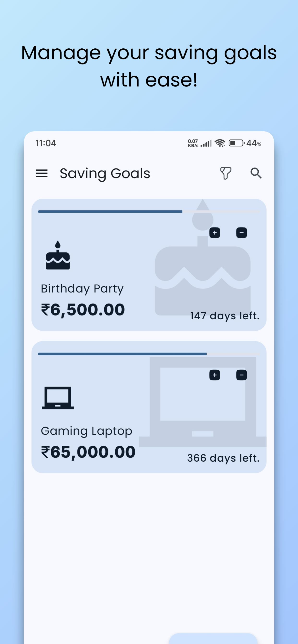Add money to Birthday Party goal

[215, 233]
